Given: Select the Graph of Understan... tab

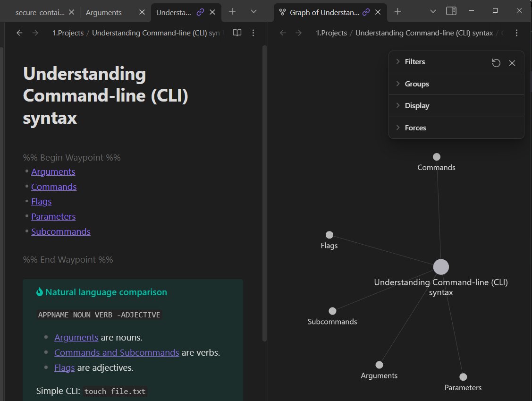Looking at the screenshot, I should pos(324,13).
